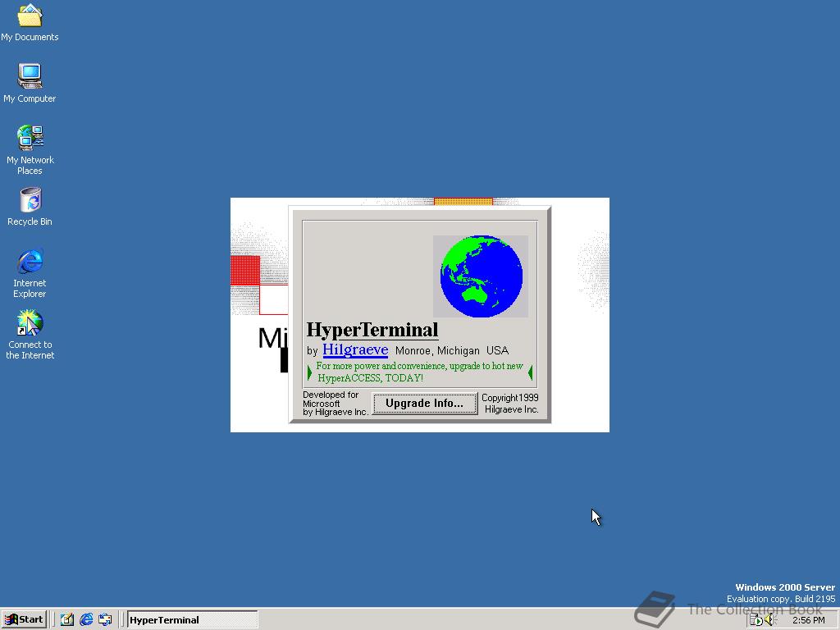Click the system tray icon beside speaker
Screen dimensions: 840x630
click(756, 620)
